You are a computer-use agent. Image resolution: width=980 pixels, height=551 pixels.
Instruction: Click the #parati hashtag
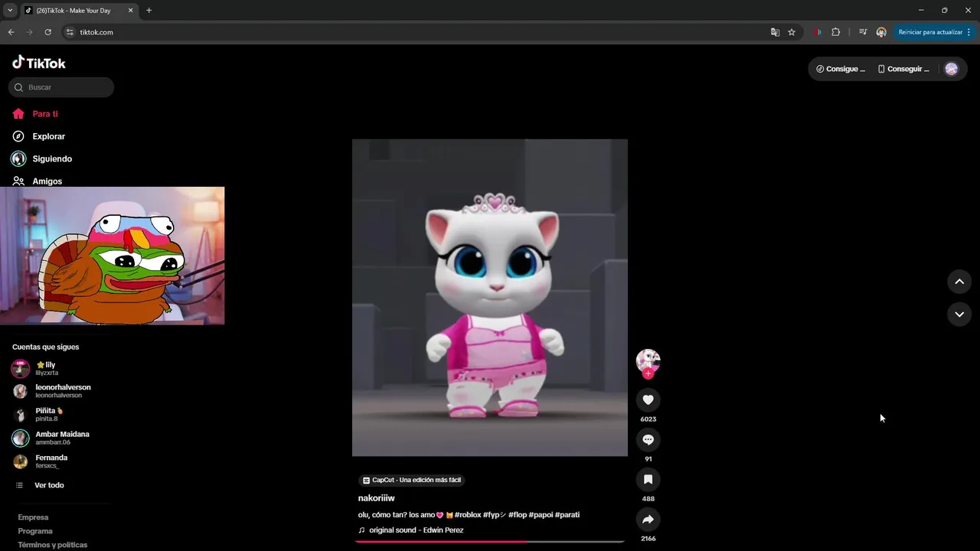(567, 515)
